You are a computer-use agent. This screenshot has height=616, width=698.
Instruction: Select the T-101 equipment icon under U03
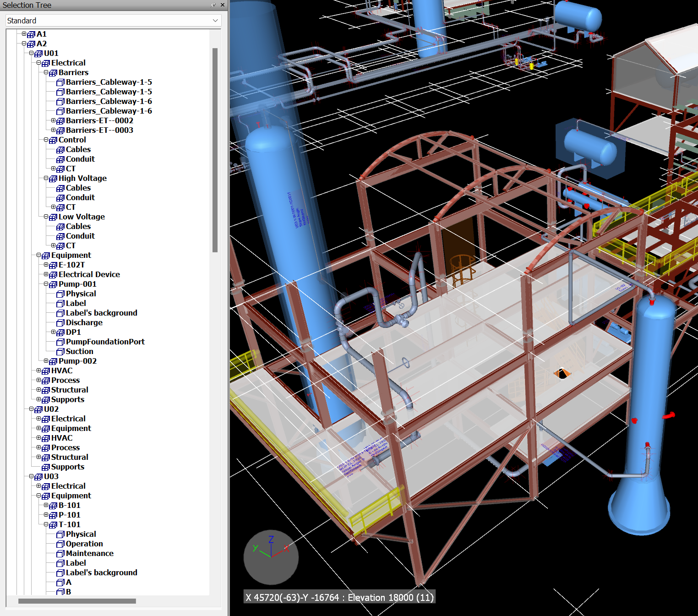pos(53,524)
